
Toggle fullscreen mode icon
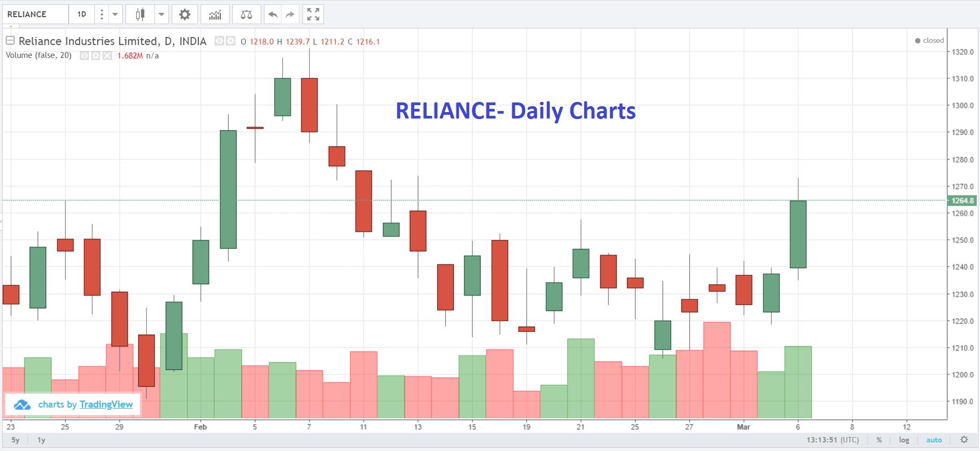point(313,14)
